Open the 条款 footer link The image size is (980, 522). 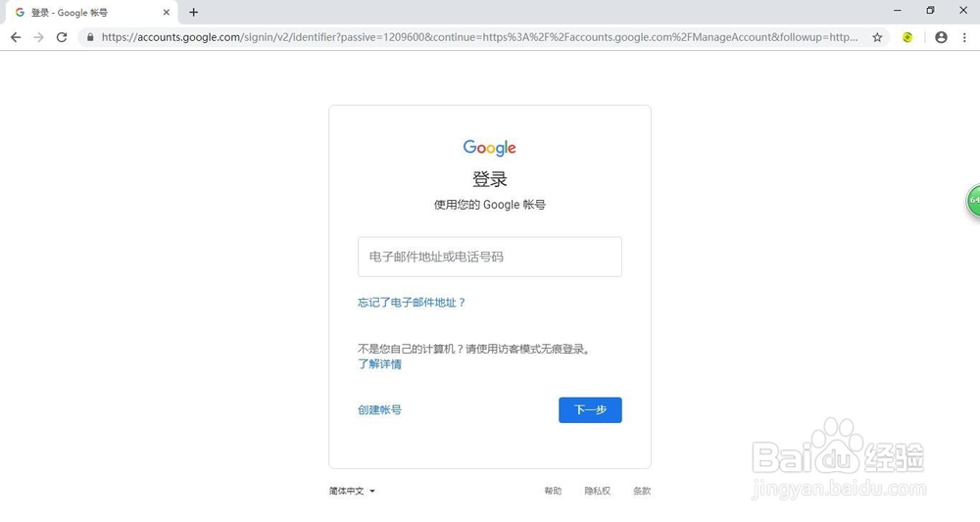click(642, 491)
